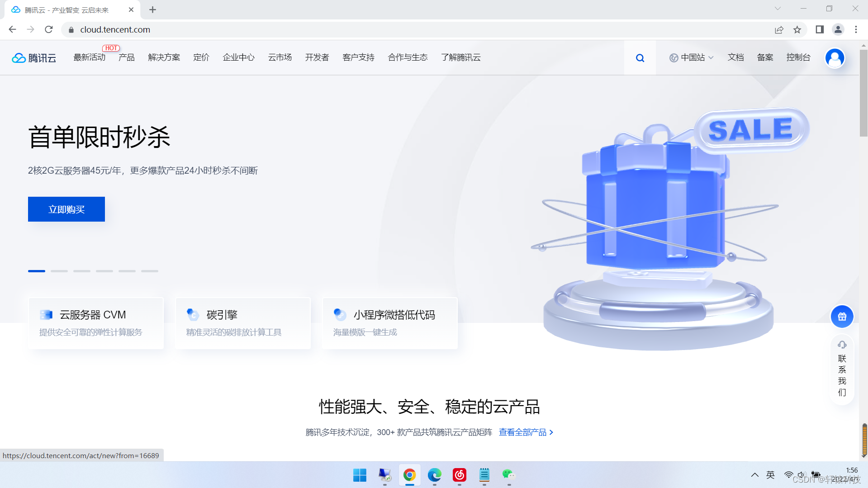Show hidden system tray icons
The image size is (868, 488).
[x=755, y=475]
